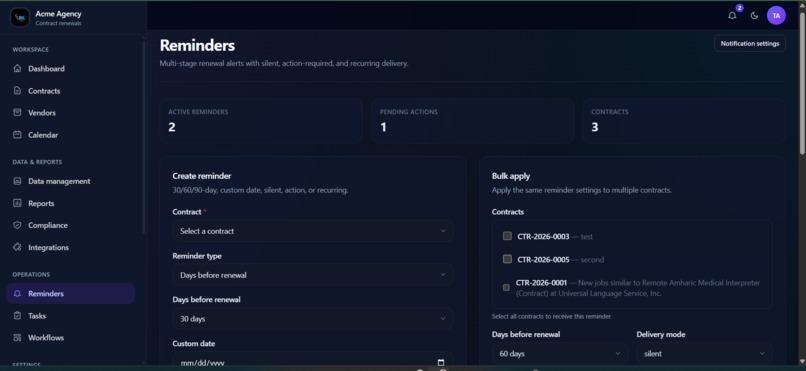Click the Vendors sidebar icon
Screen dimensions: 806x371
pos(17,113)
